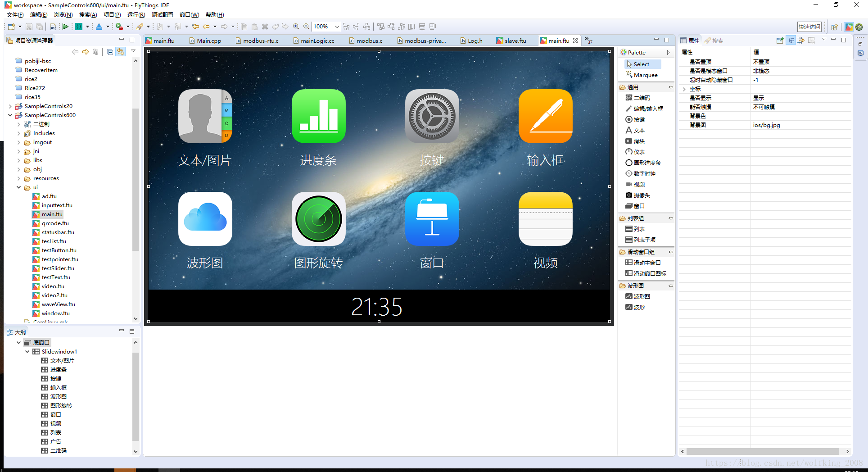This screenshot has width=868, height=472.
Task: Choose the Marquee tool in Palette
Action: pos(642,75)
